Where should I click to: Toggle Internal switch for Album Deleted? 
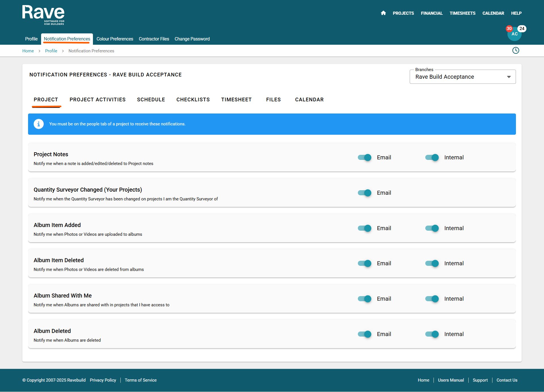coord(432,334)
